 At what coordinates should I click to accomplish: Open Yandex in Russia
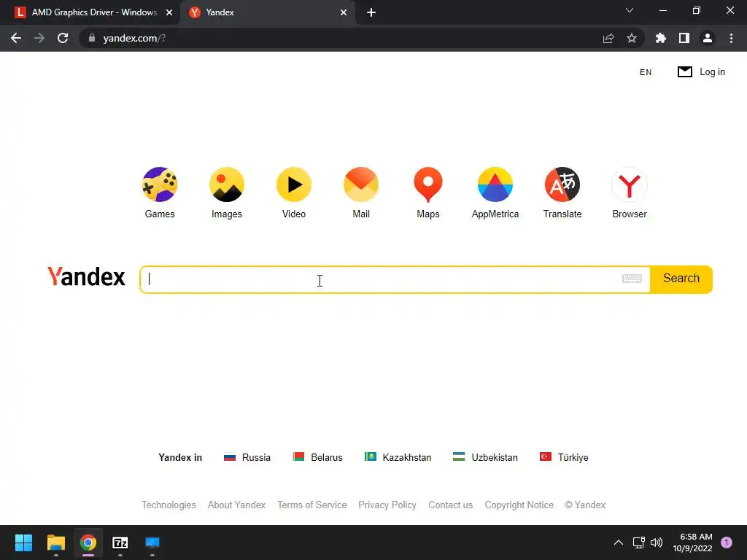[247, 457]
